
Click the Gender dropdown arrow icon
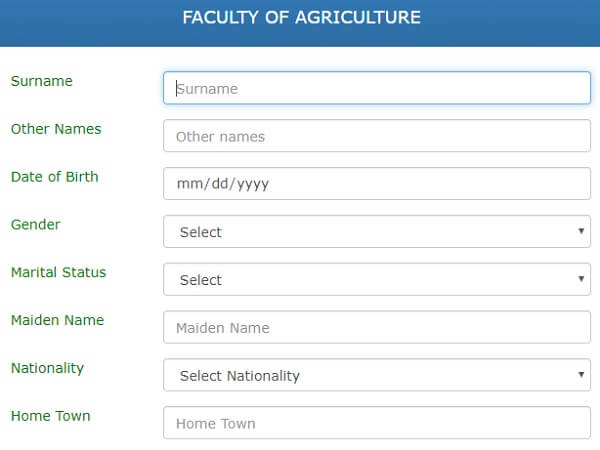581,231
